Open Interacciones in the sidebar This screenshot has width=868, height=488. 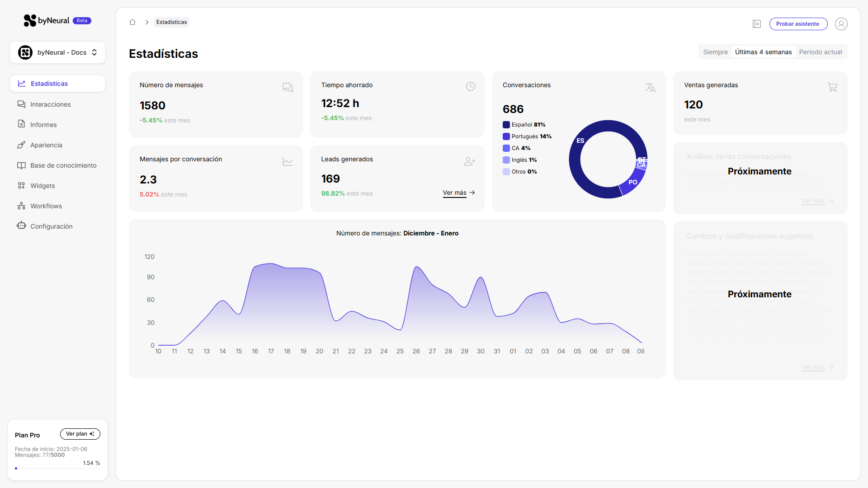(50, 104)
